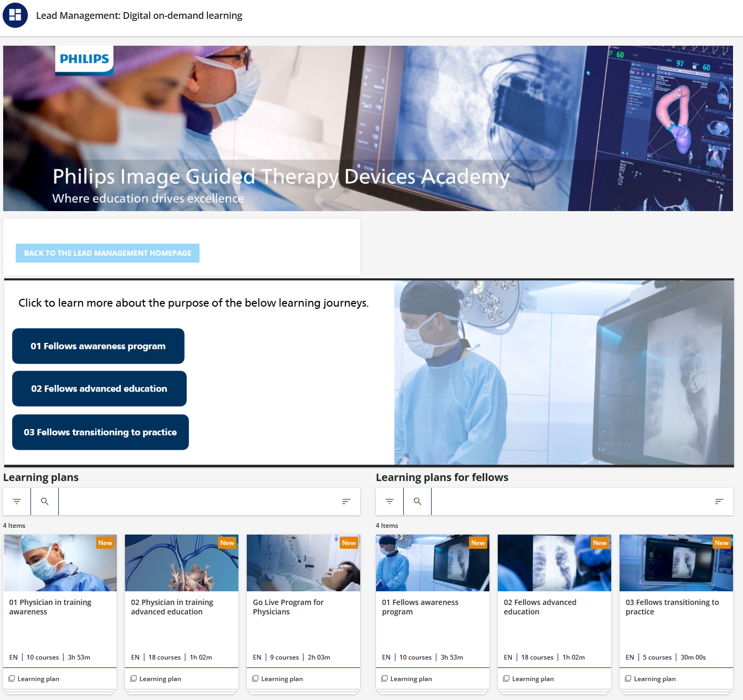This screenshot has height=700, width=743.
Task: Click Back to the Lead Management Homepage button
Action: 108,253
